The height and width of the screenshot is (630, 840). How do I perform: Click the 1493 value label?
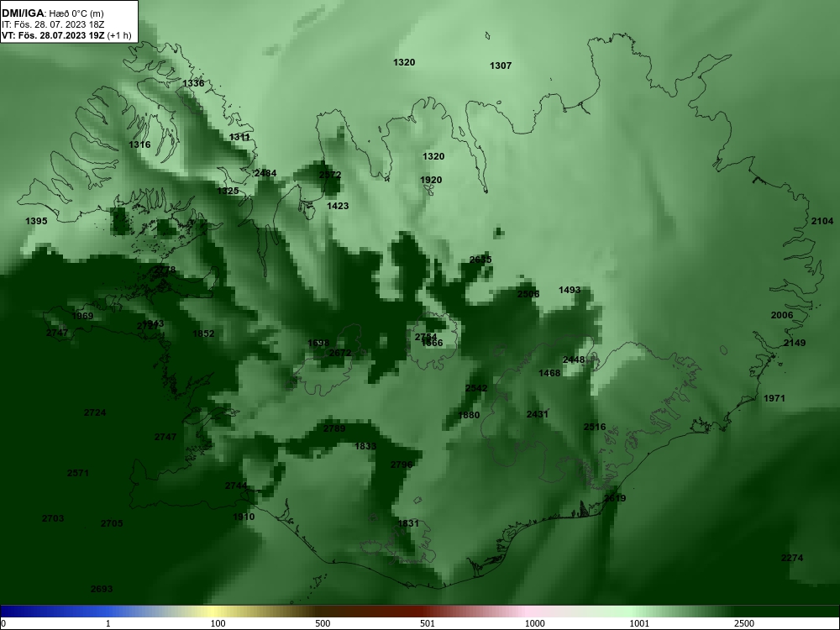coord(570,289)
